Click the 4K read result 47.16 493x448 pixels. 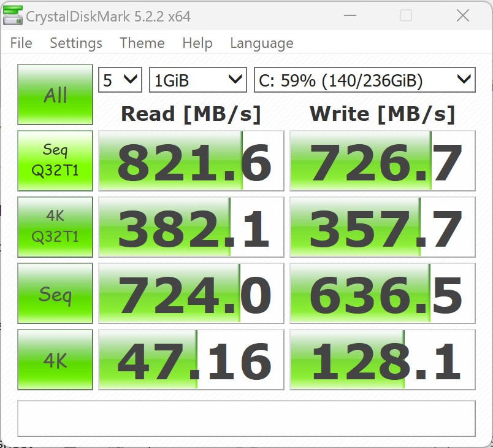tap(191, 360)
